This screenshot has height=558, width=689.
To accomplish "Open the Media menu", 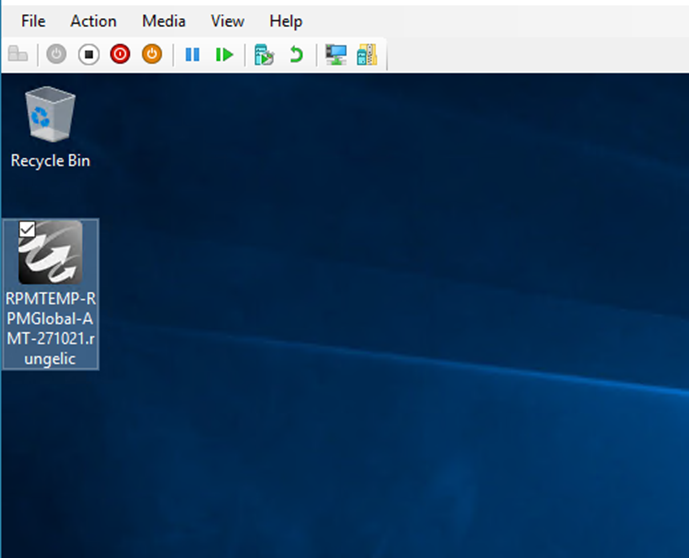I will coord(163,21).
